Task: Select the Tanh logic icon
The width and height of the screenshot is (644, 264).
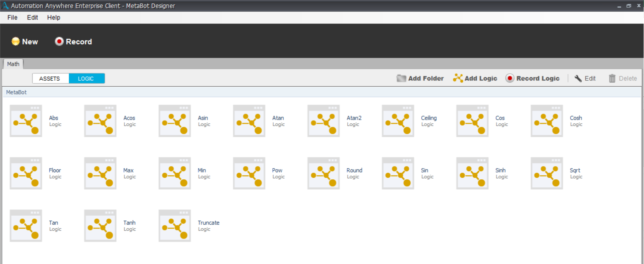Action: 100,226
